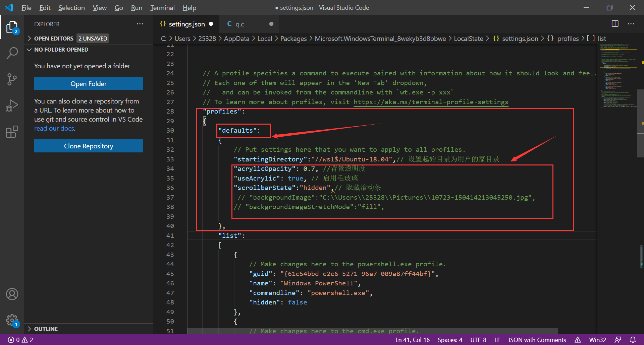Click the "list" key on line 41
This screenshot has width=644, height=345.
pos(230,235)
